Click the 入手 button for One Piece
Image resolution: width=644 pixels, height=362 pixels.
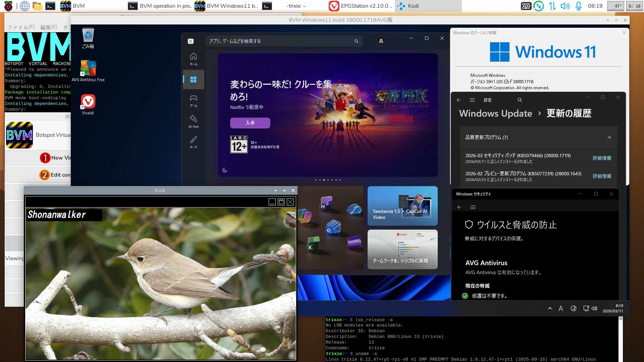[250, 123]
